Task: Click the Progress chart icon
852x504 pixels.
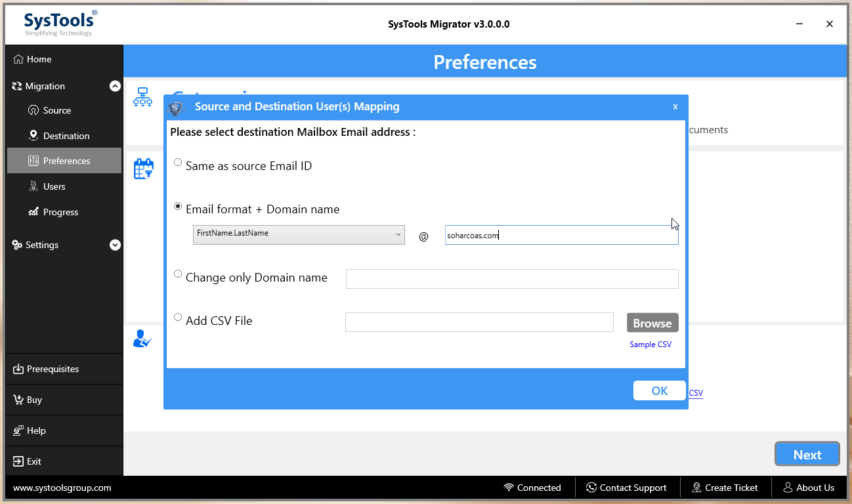Action: click(x=33, y=212)
